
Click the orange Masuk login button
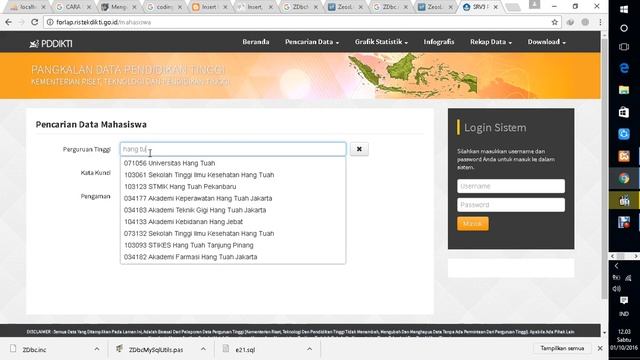[x=472, y=224]
